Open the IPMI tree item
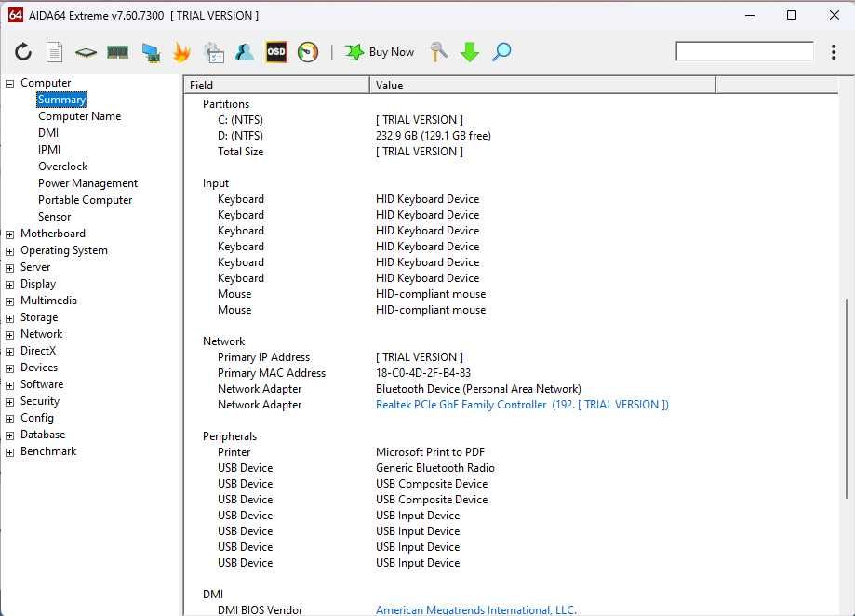The image size is (855, 616). 49,150
